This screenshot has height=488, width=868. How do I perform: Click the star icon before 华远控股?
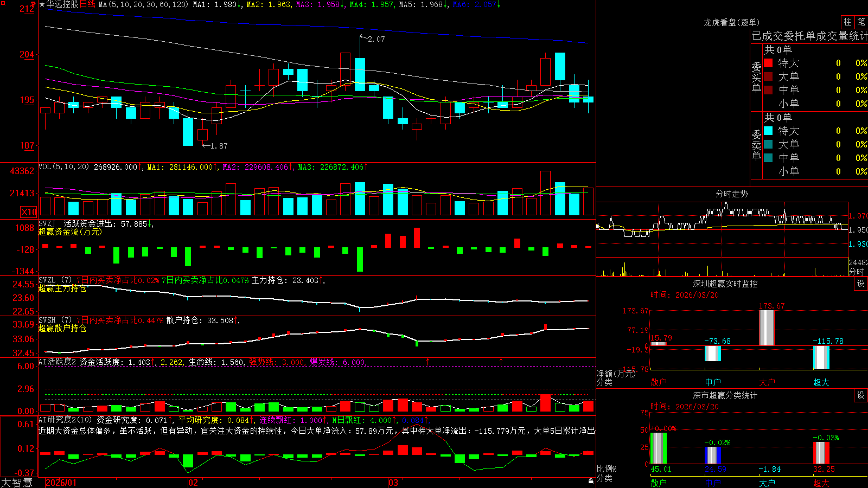(x=42, y=4)
